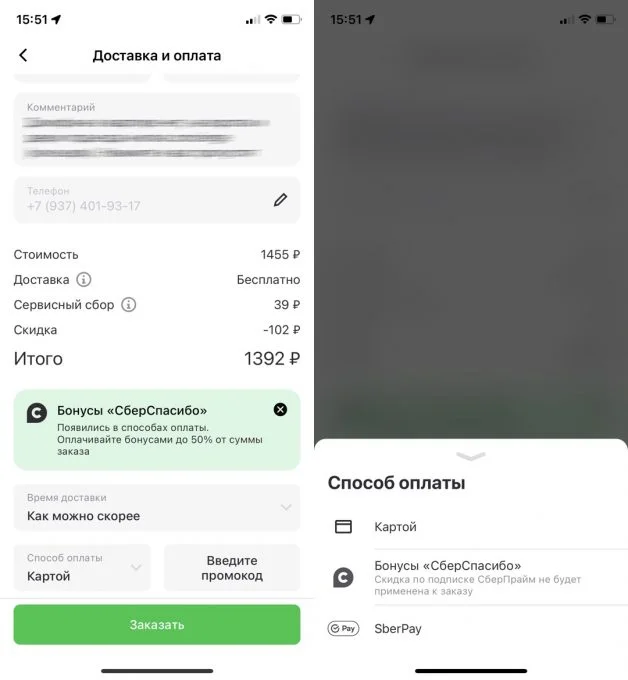This screenshot has width=628, height=680.
Task: Select Картой payment option
Action: 471,526
